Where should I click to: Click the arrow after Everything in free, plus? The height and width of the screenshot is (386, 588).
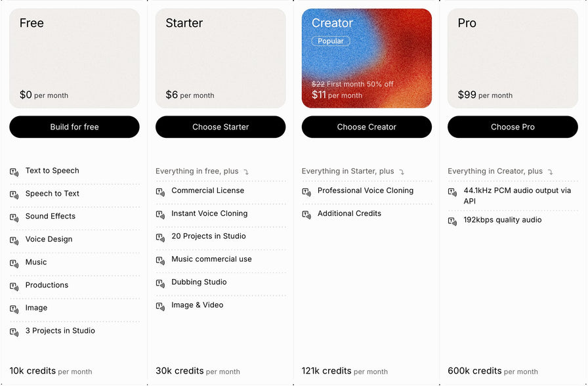[246, 172]
